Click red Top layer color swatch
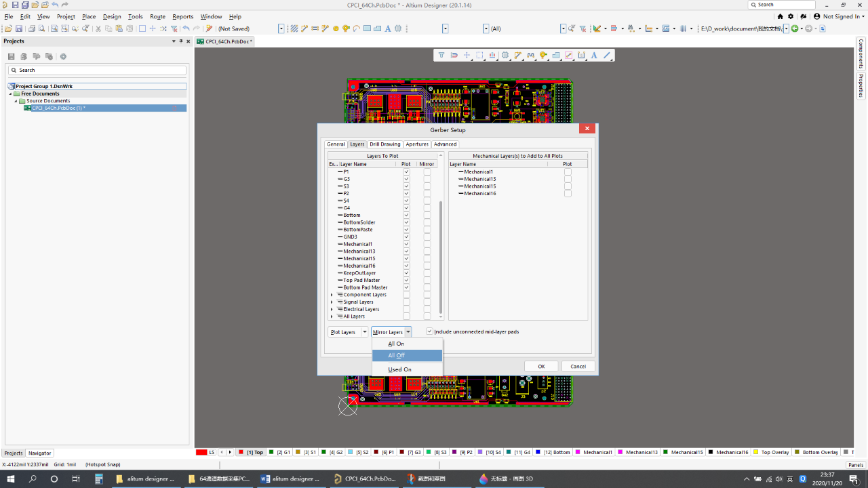Screen dimensions: 868x488 click(241, 452)
